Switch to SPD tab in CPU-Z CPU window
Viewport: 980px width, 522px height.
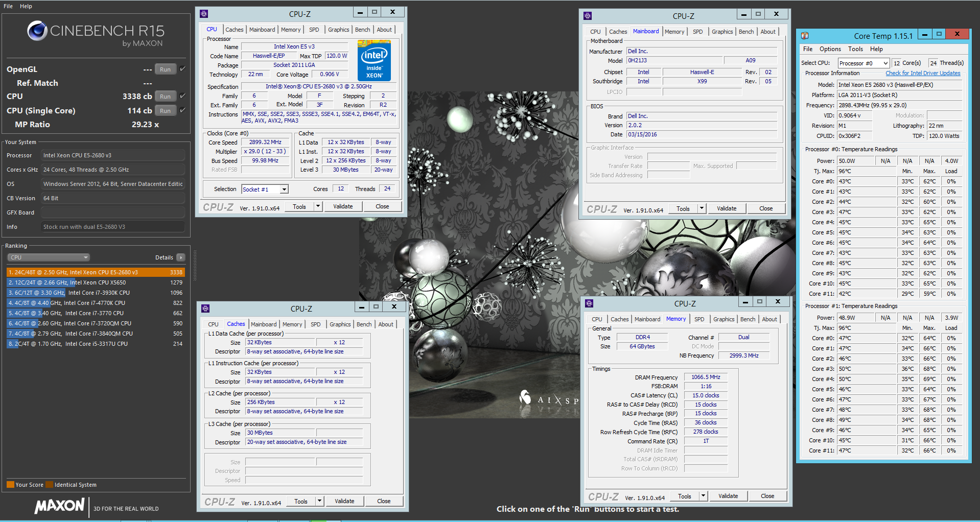point(314,30)
